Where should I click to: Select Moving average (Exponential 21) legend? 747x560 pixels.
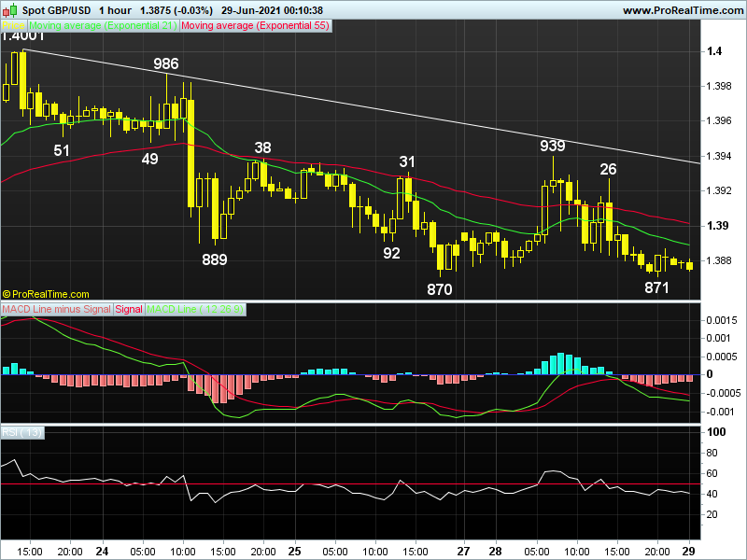click(x=103, y=26)
